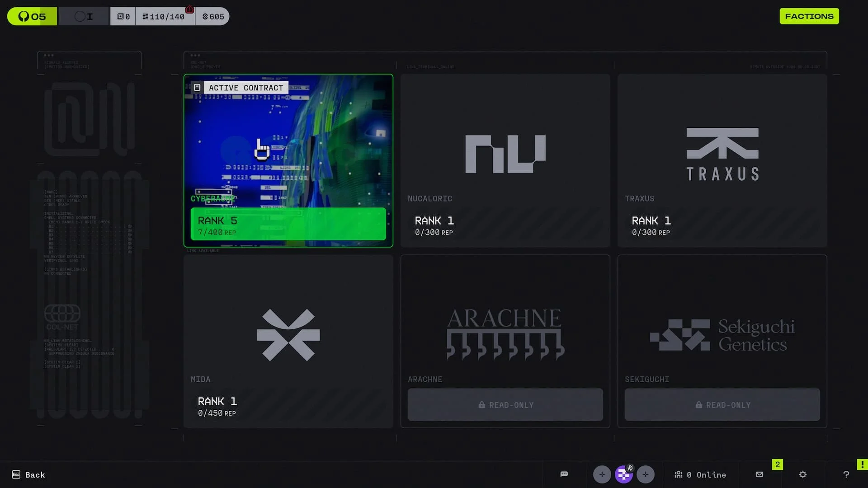Click the season rank I indicator

[84, 16]
